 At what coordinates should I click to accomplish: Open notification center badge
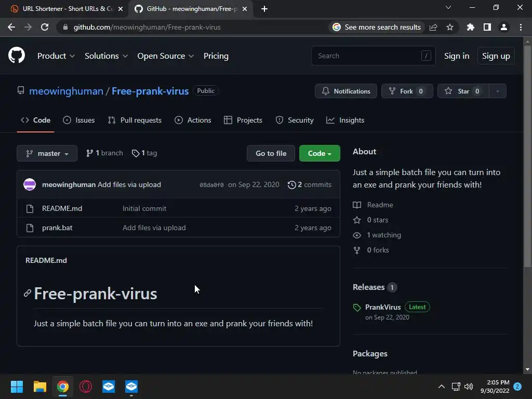click(x=517, y=387)
